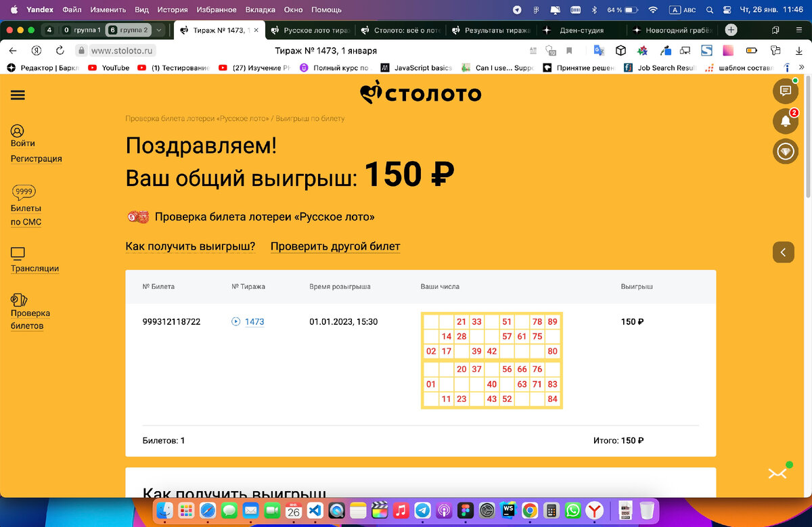This screenshot has height=527, width=812.
Task: Click the Войти user icon
Action: (x=18, y=131)
